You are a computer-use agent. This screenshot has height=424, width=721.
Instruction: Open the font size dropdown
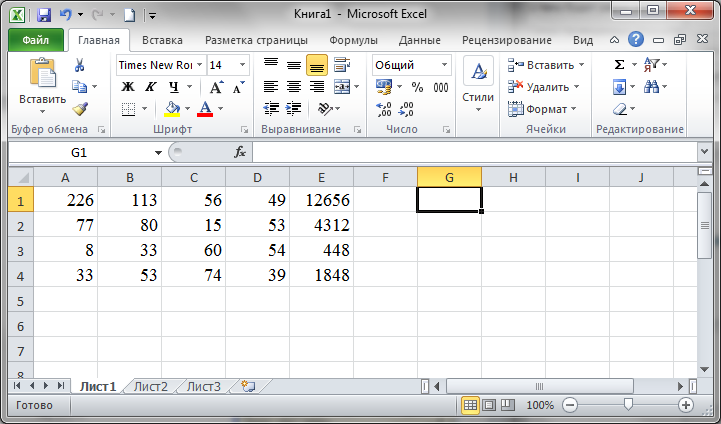242,65
